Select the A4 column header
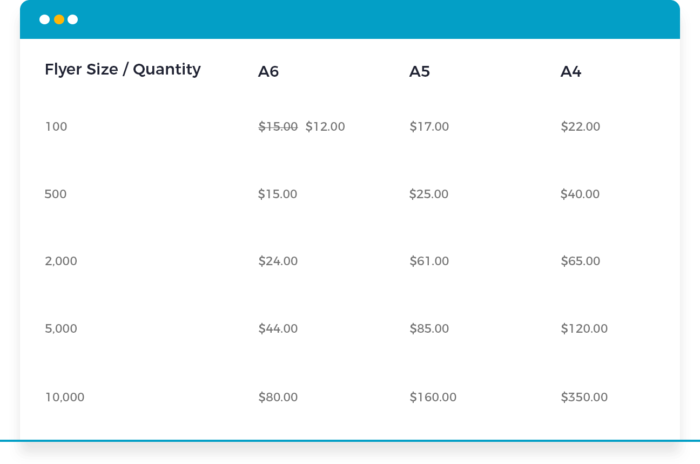The width and height of the screenshot is (700, 464). (571, 71)
